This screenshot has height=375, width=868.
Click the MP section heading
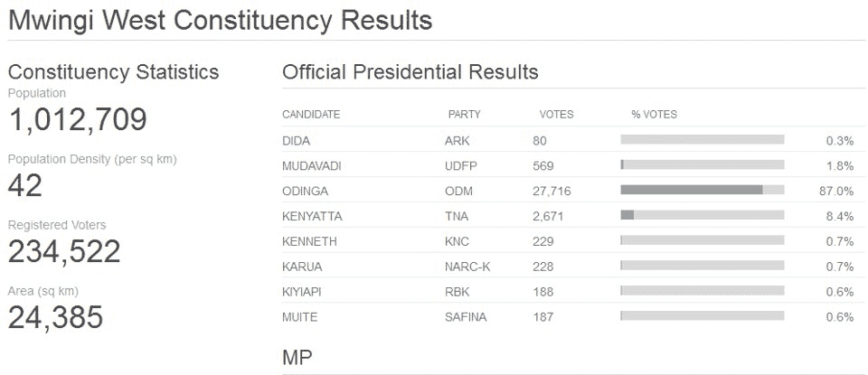click(297, 358)
